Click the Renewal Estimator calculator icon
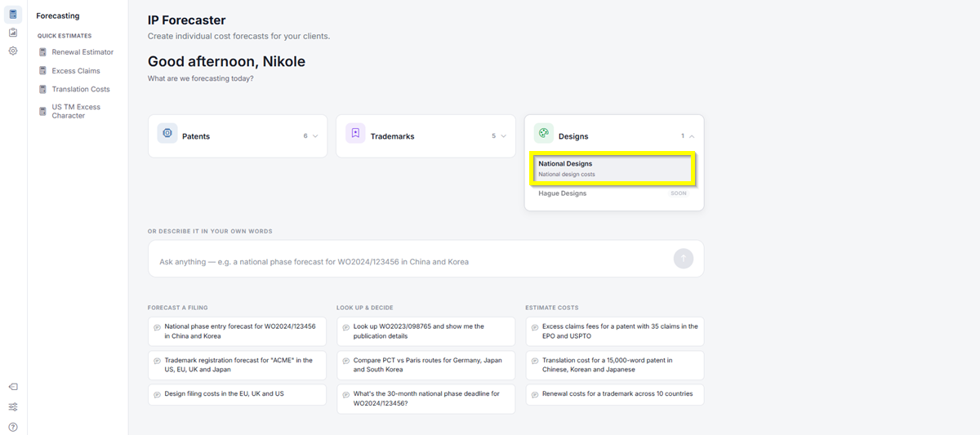The width and height of the screenshot is (980, 435). point(43,52)
